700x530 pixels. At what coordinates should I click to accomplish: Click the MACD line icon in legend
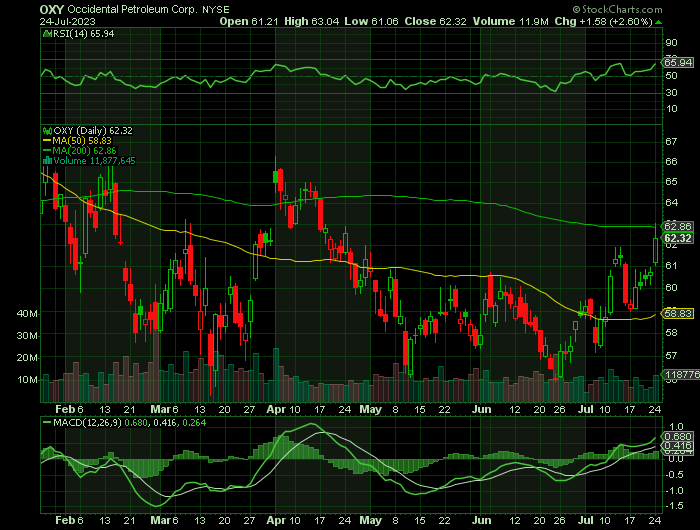(x=47, y=422)
